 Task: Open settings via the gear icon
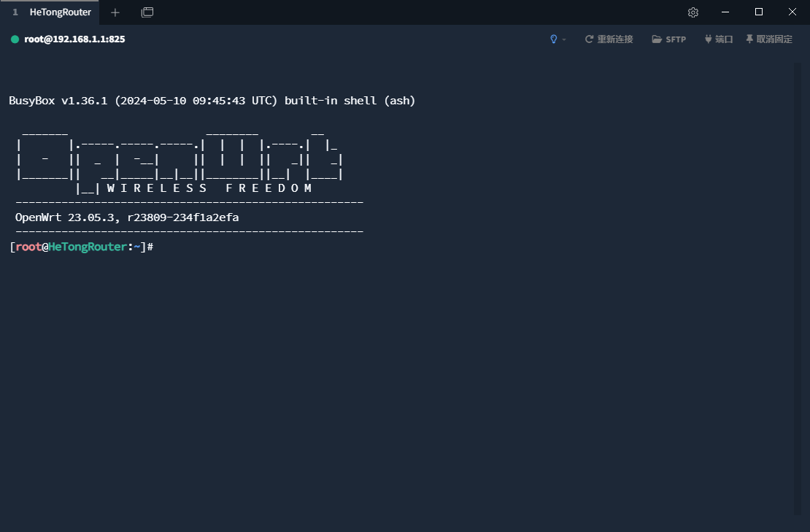(693, 12)
